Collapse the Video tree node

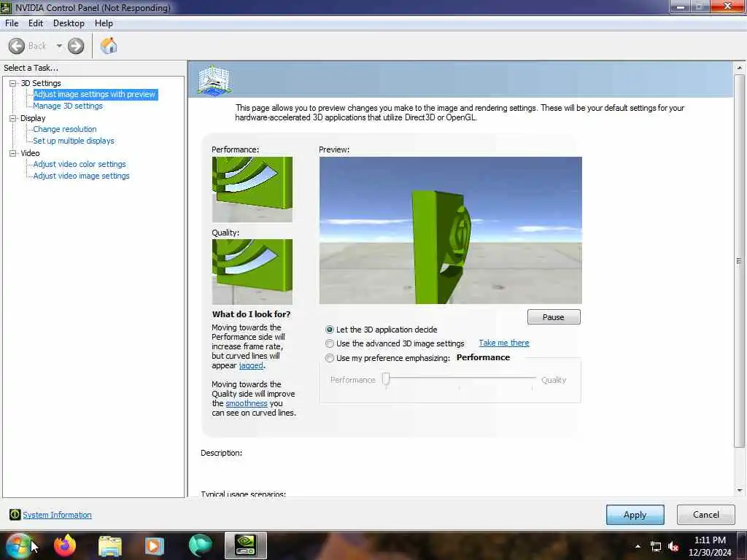pos(13,153)
